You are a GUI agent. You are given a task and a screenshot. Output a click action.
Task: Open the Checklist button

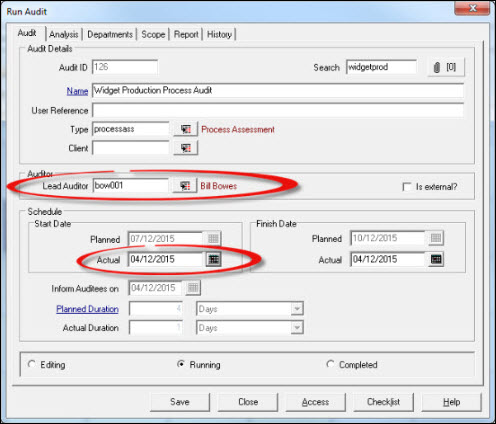tap(383, 402)
